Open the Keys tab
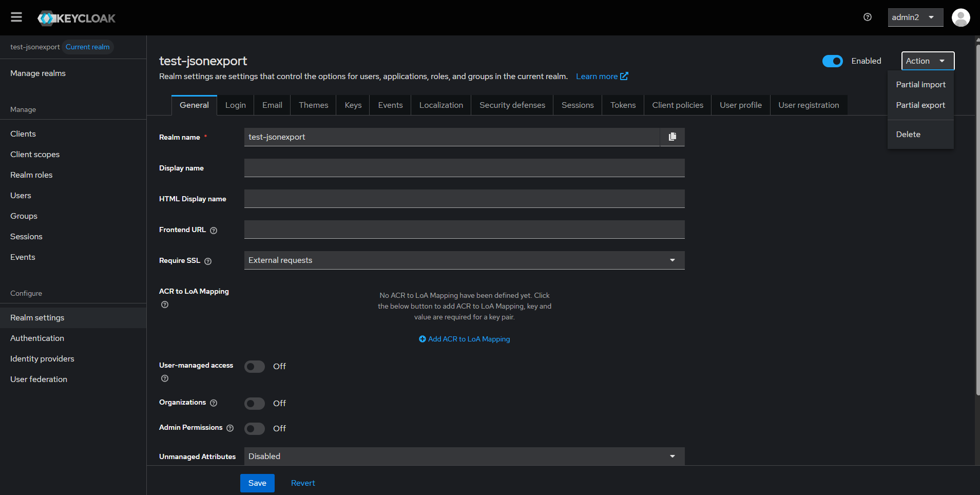The width and height of the screenshot is (980, 495). coord(353,105)
